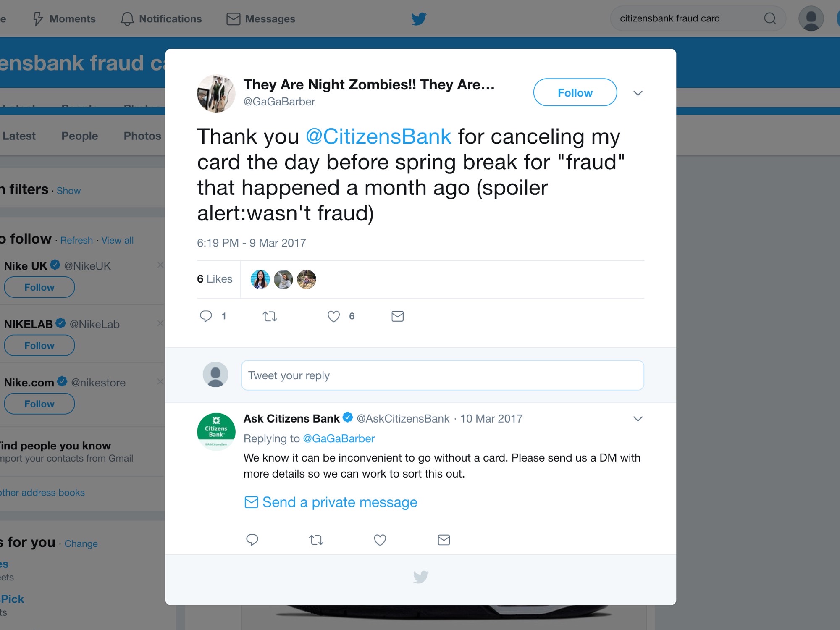Click the Twitter bird logo in the top bar

point(418,18)
